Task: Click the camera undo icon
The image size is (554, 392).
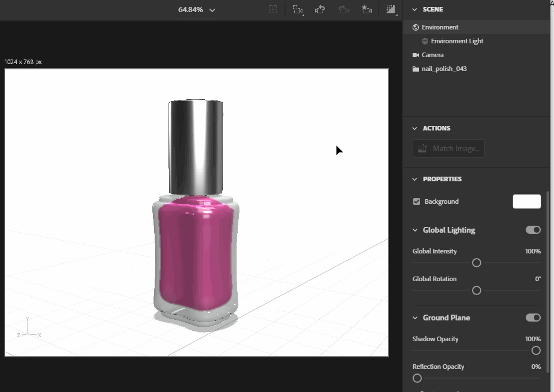Action: (x=320, y=10)
